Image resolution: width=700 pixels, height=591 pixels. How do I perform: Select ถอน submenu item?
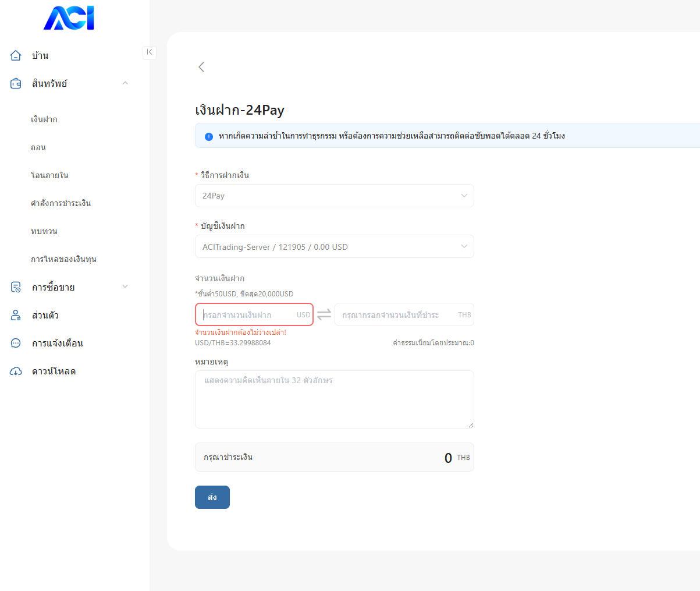point(38,147)
